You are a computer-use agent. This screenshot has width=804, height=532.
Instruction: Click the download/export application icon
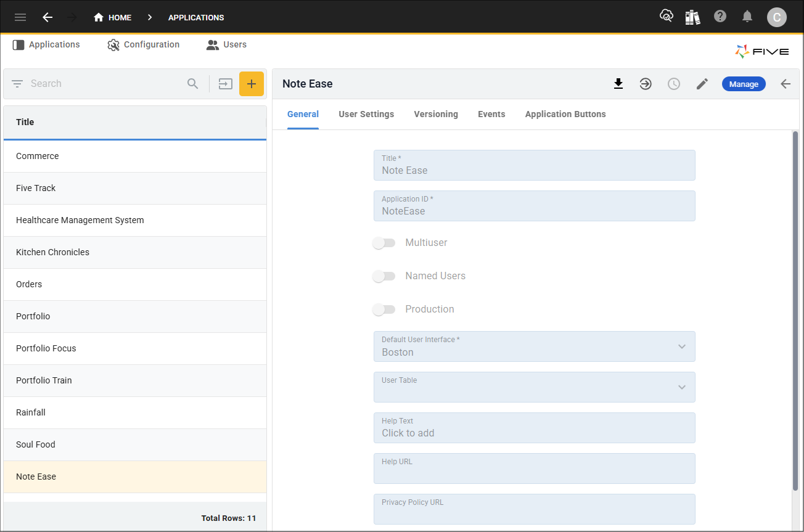pyautogui.click(x=618, y=84)
